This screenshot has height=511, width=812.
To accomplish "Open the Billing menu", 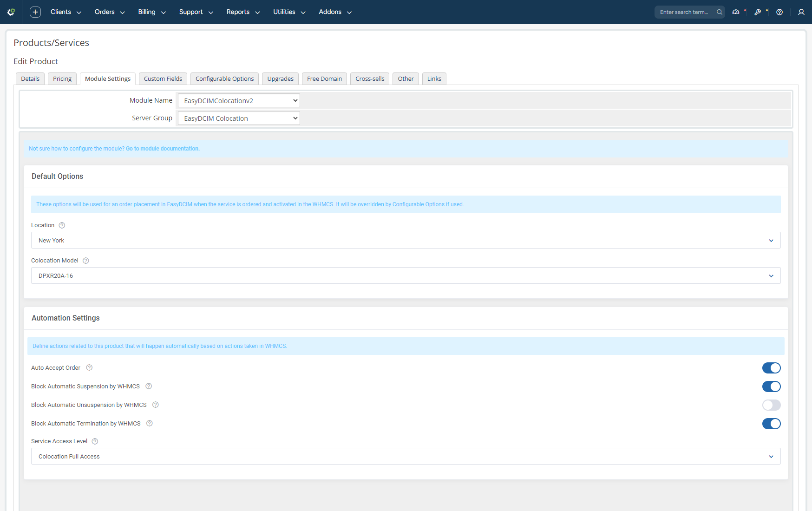I will coord(152,12).
